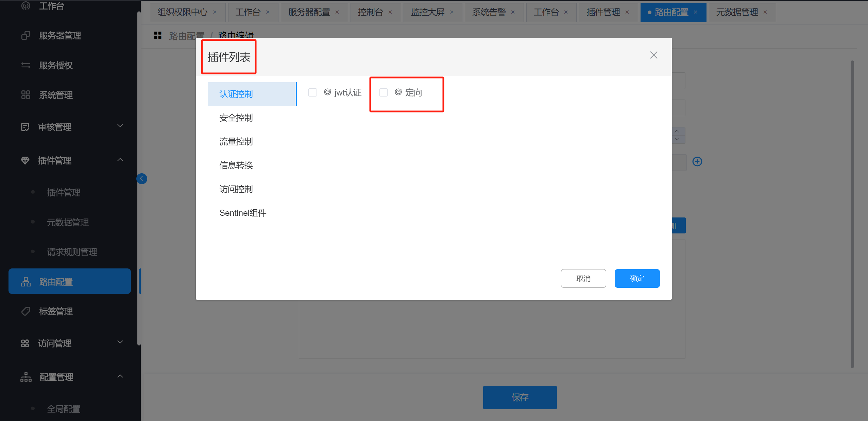Click the 定向 plugin icon
The image size is (868, 421).
[x=398, y=92]
